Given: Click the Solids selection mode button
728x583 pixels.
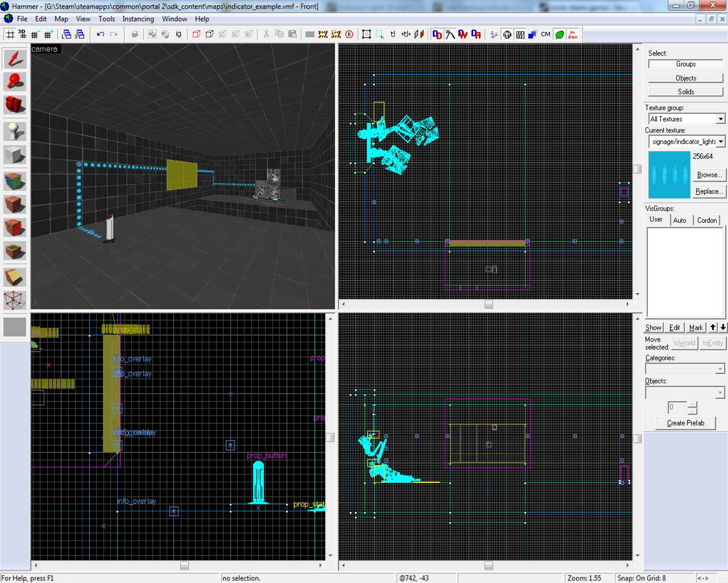Looking at the screenshot, I should tap(685, 91).
